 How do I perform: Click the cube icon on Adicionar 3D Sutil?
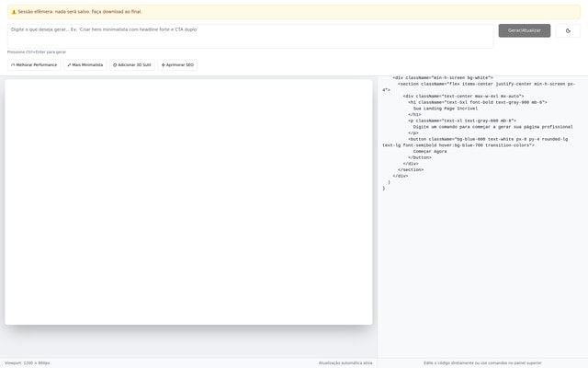tap(115, 65)
